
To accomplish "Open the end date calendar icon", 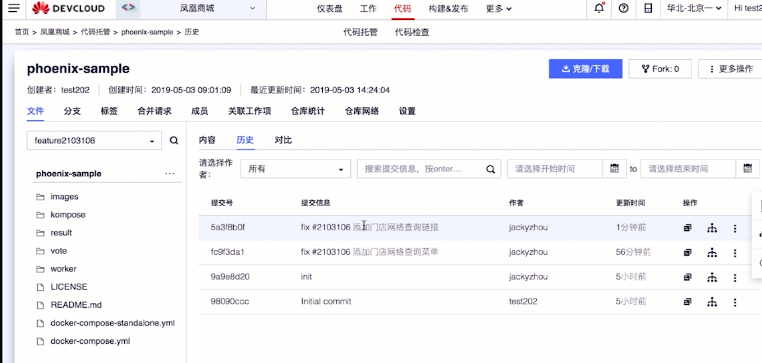I will (x=747, y=169).
